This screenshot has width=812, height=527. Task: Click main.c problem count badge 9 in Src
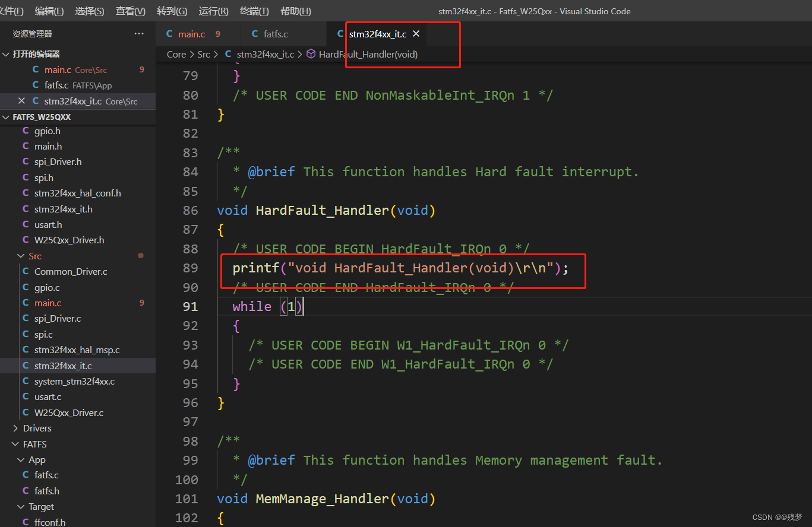pos(141,303)
